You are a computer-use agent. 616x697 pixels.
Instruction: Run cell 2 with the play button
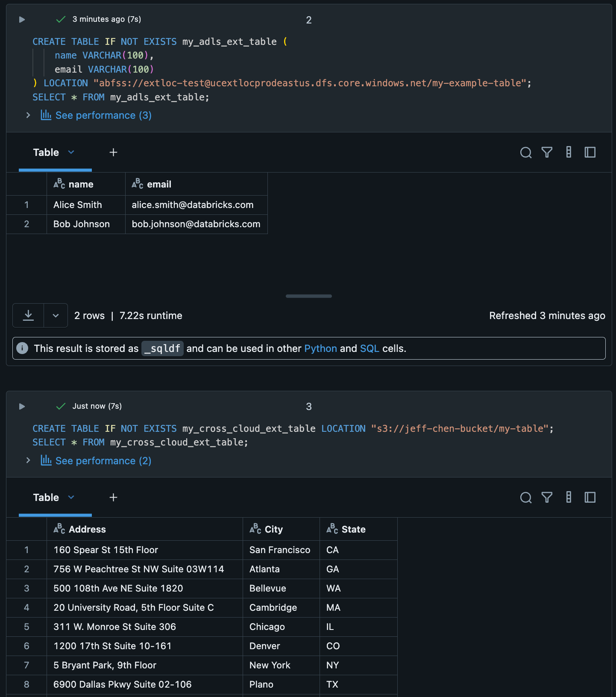tap(22, 20)
